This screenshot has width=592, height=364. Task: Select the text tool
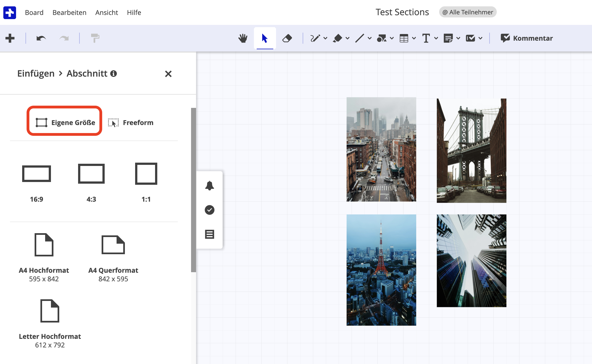pyautogui.click(x=426, y=38)
